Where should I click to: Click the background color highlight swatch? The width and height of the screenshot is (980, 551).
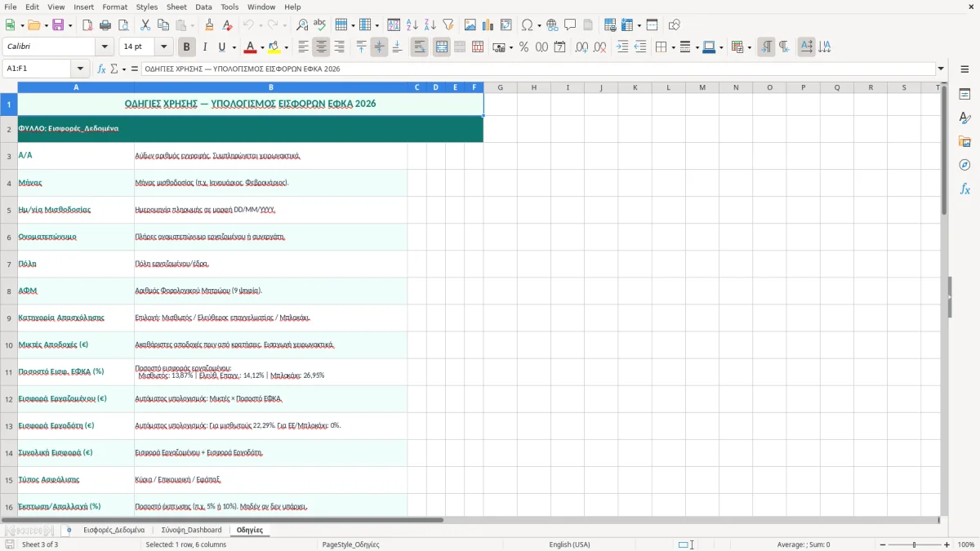[x=274, y=47]
